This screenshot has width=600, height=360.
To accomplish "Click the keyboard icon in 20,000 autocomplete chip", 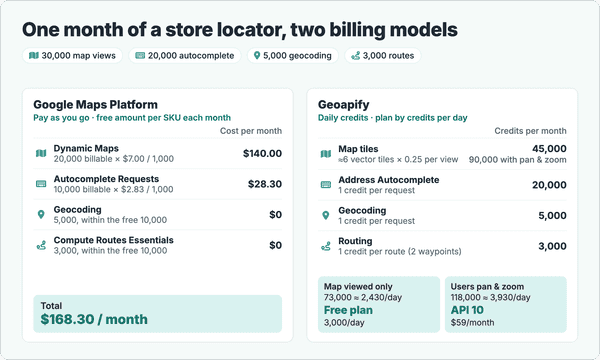I will pyautogui.click(x=140, y=55).
